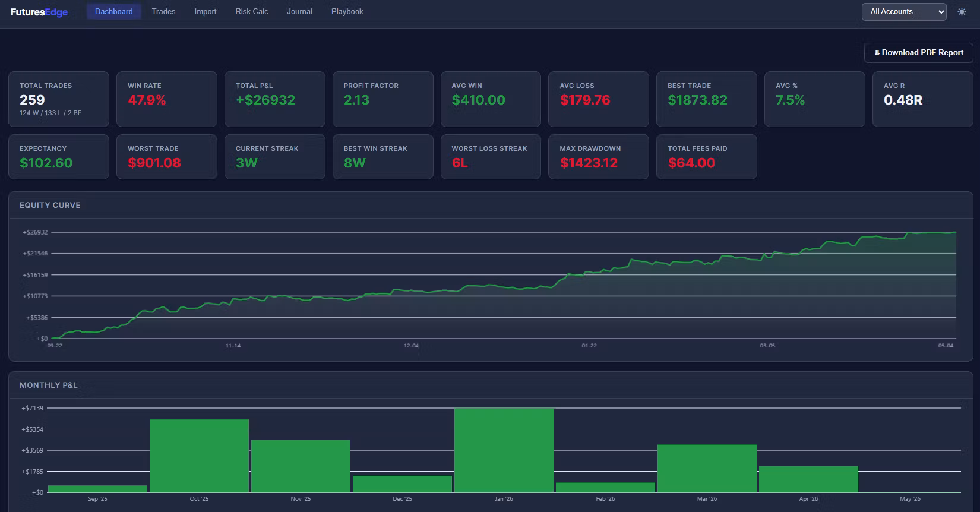Select the Total Trades 259 card
Image resolution: width=980 pixels, height=512 pixels.
tap(59, 99)
